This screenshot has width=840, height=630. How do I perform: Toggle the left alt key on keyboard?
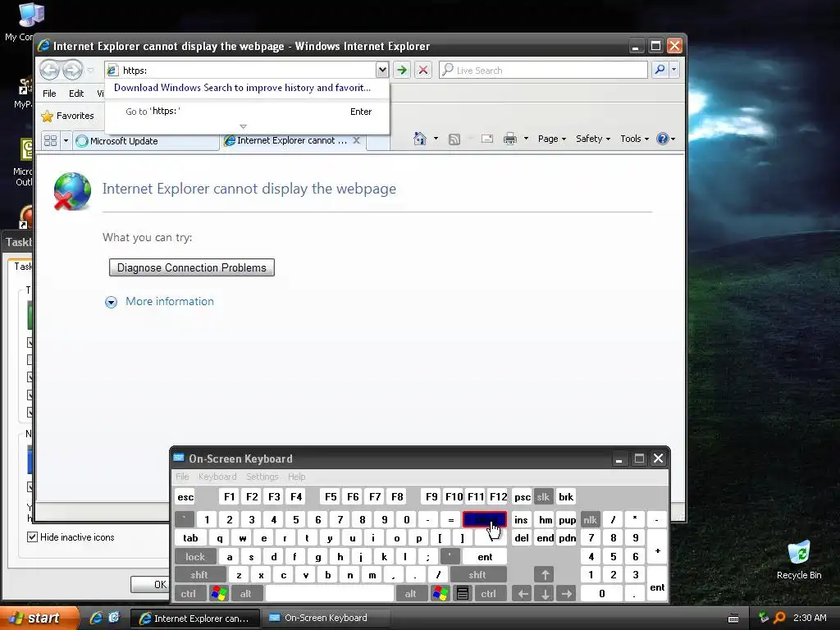246,594
